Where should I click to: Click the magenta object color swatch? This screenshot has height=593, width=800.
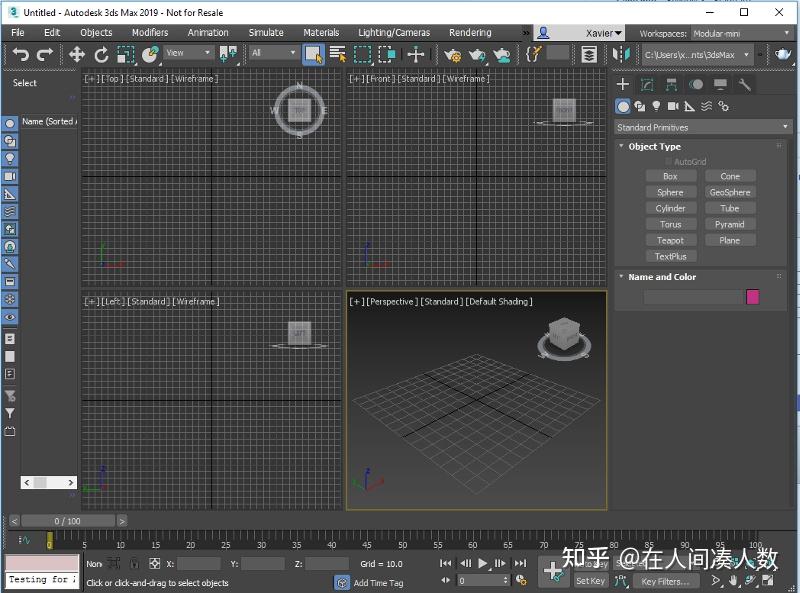click(x=752, y=296)
